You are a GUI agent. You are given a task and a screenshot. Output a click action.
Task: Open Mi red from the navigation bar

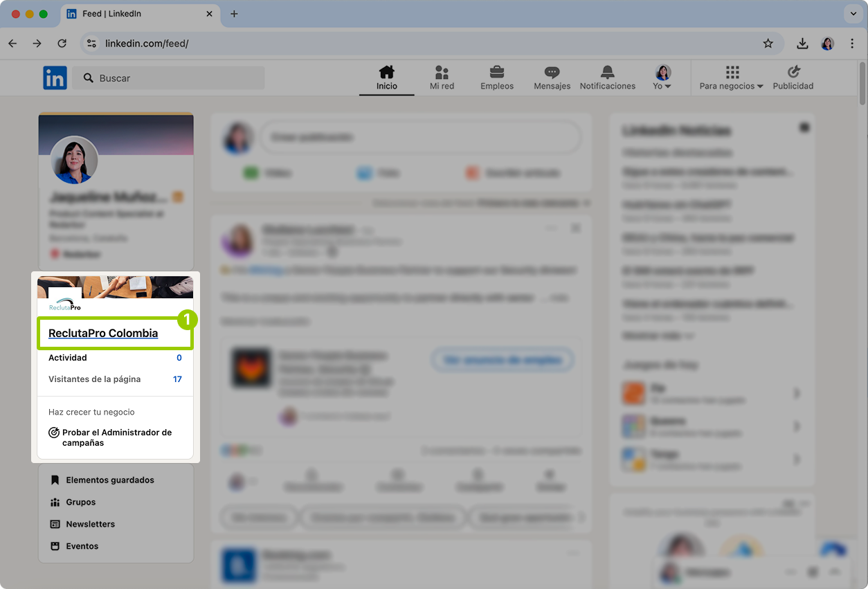point(442,77)
